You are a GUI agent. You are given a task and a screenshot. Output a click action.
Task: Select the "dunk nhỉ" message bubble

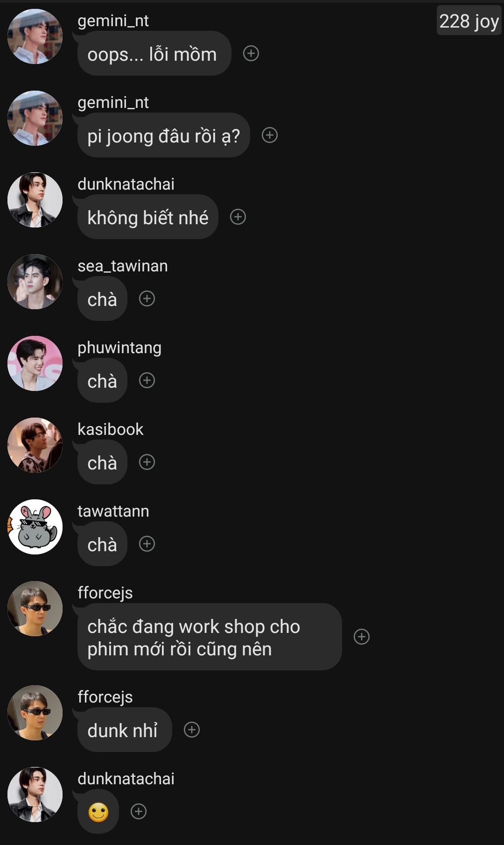[x=125, y=730]
